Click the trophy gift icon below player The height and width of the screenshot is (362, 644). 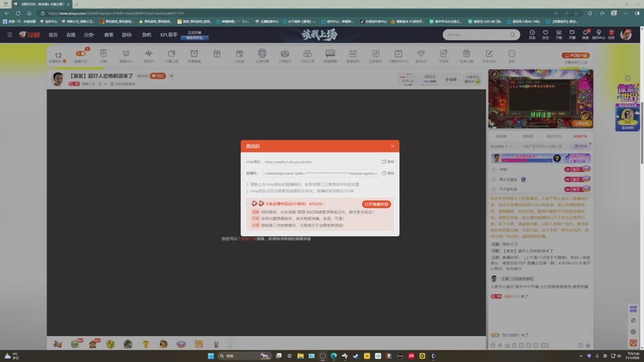[x=146, y=344]
